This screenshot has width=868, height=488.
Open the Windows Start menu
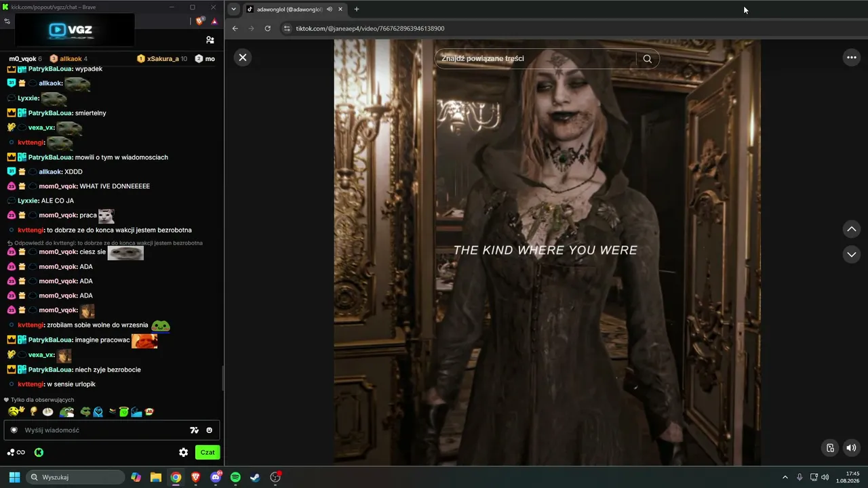[x=14, y=477]
